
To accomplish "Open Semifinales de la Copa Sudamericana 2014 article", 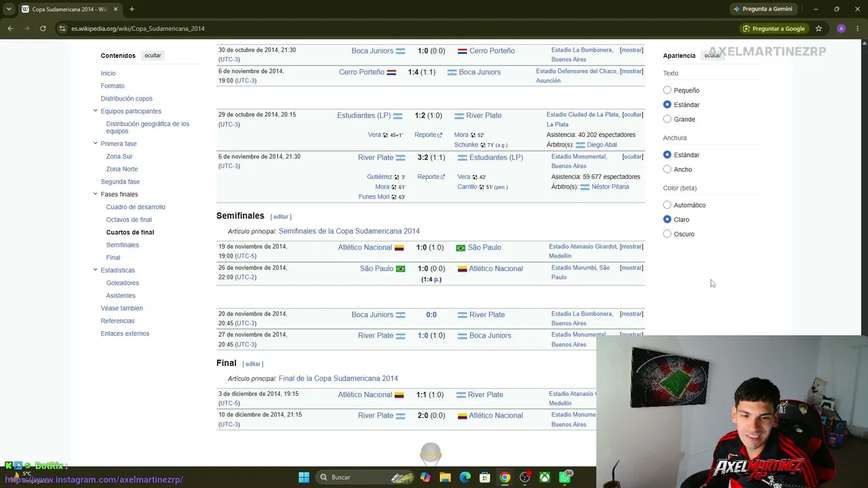I will (x=349, y=231).
